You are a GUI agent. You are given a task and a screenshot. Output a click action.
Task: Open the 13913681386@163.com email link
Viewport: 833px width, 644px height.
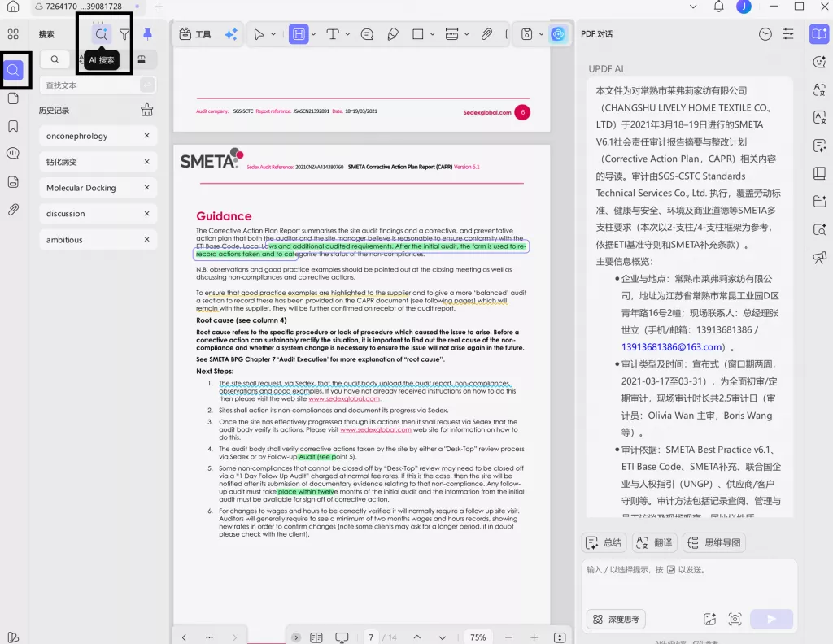[671, 346]
